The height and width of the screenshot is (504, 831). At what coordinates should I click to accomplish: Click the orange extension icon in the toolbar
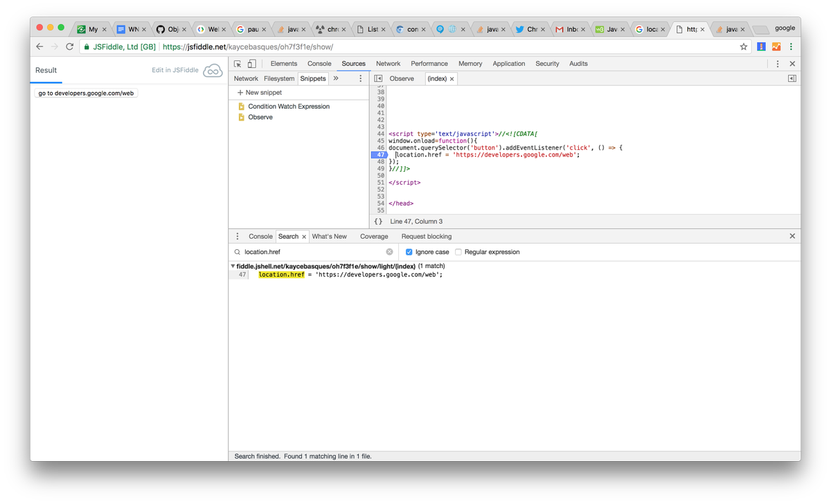(776, 46)
